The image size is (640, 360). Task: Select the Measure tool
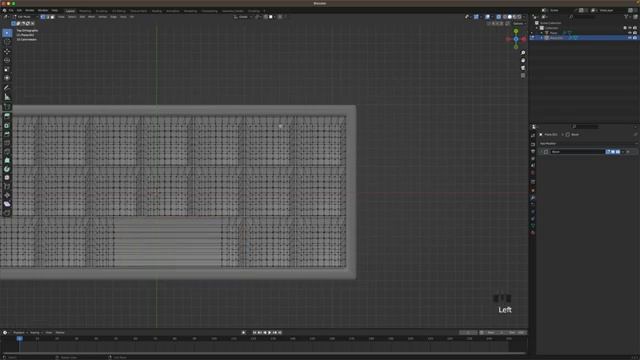[x=7, y=97]
